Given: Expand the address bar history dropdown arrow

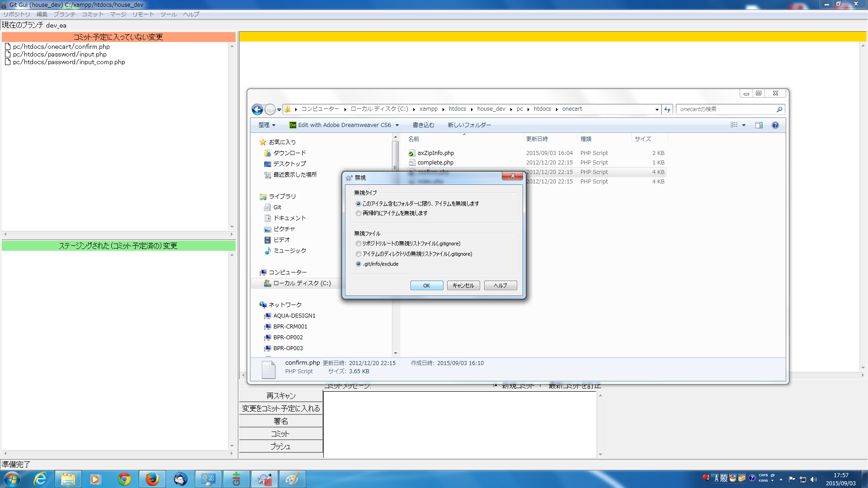Looking at the screenshot, I should pos(657,109).
